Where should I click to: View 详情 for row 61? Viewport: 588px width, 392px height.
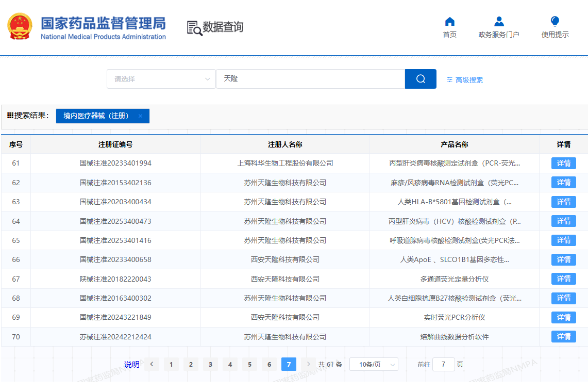coord(563,164)
